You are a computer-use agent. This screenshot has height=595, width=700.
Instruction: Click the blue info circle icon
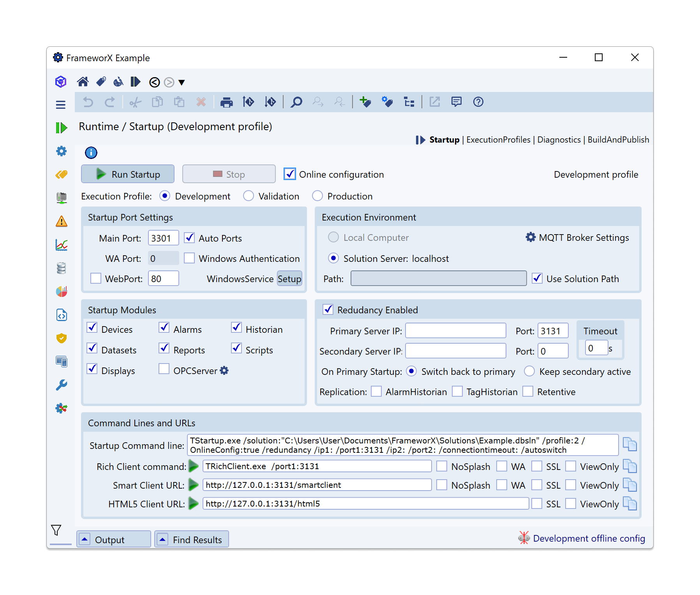click(91, 153)
